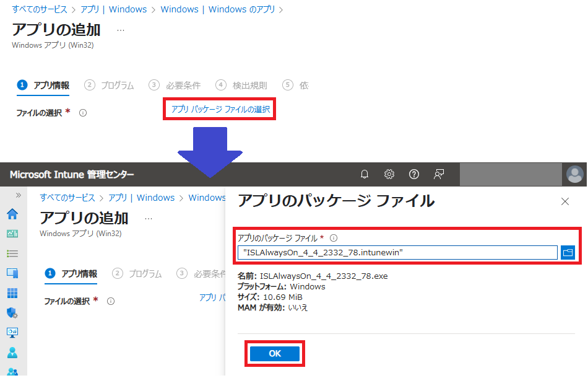The height and width of the screenshot is (378, 588).
Task: Close the アプリのパッケージ ファイル pane
Action: click(564, 201)
